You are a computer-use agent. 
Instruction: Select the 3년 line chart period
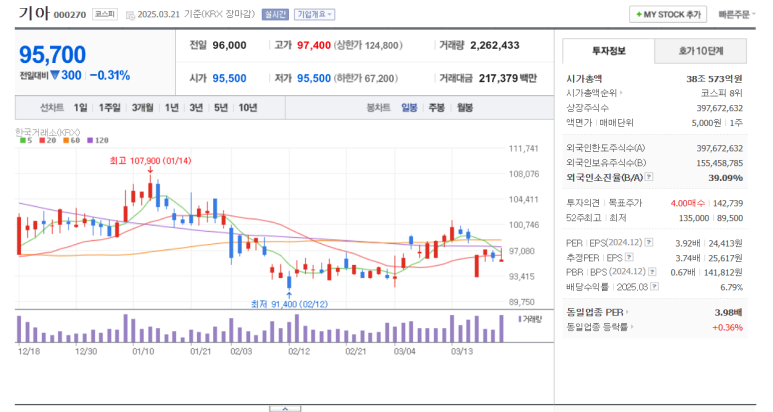click(196, 107)
